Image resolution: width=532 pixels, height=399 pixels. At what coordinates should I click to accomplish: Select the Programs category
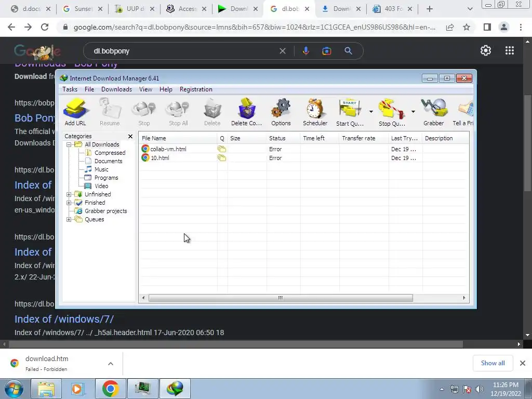[x=106, y=178]
